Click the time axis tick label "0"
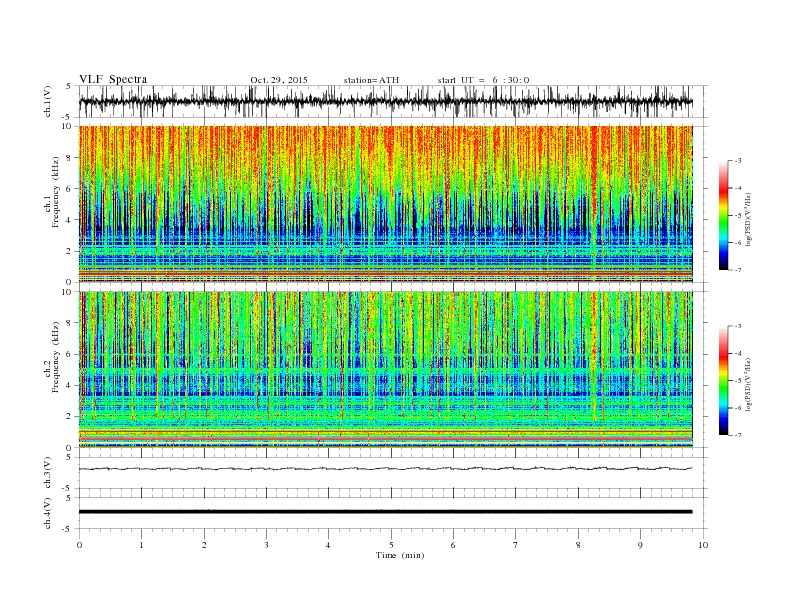792x612 pixels. [79, 545]
